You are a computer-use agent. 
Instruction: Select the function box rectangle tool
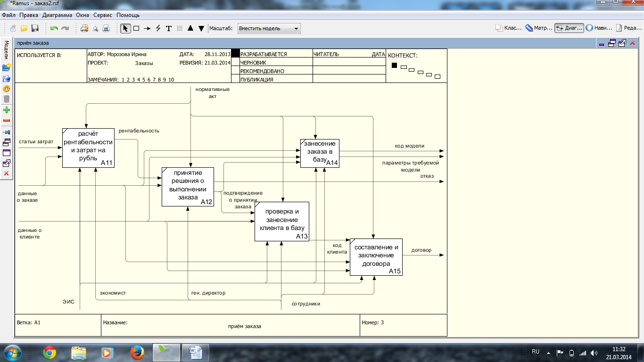[x=136, y=28]
